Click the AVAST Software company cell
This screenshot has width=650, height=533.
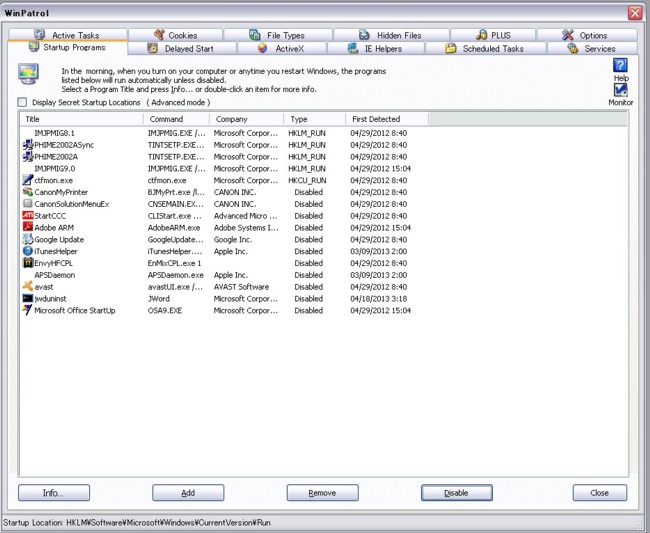241,287
